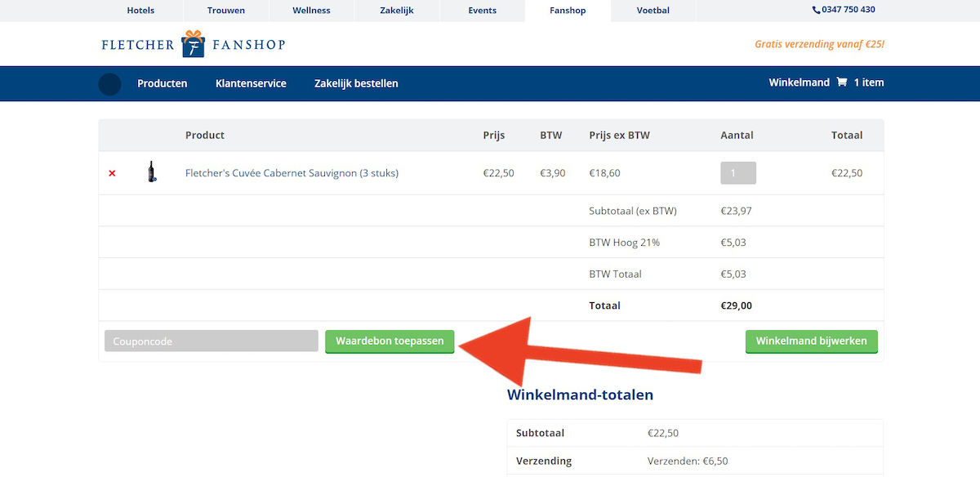Go to Zakelijk bestellen

356,83
